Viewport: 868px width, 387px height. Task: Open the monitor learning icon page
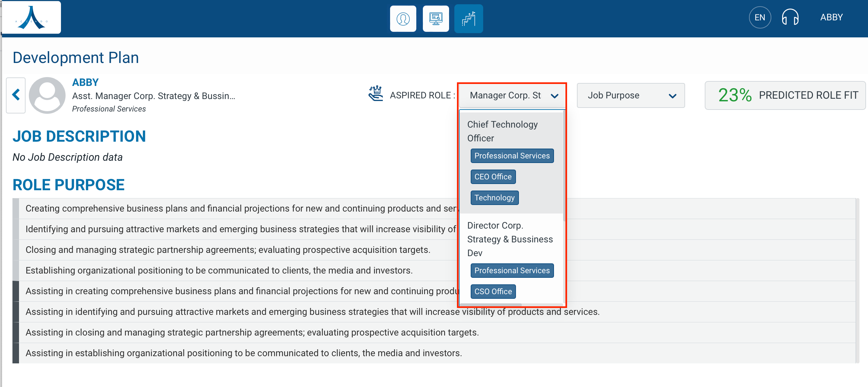point(435,19)
